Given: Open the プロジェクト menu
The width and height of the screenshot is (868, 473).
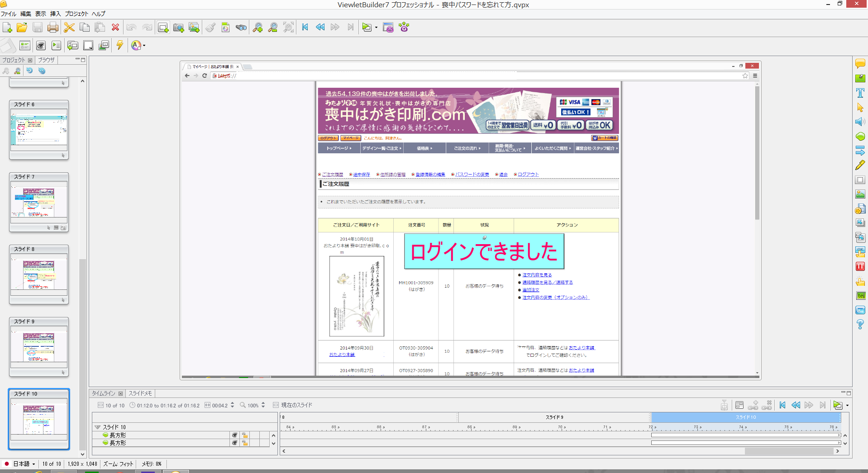Looking at the screenshot, I should click(76, 14).
